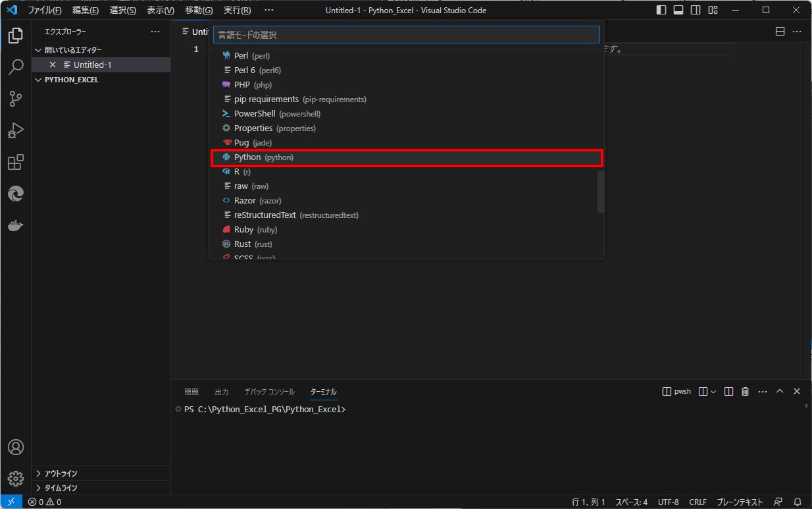Choose Perl (perl) from the language list
This screenshot has height=509, width=812.
click(407, 56)
